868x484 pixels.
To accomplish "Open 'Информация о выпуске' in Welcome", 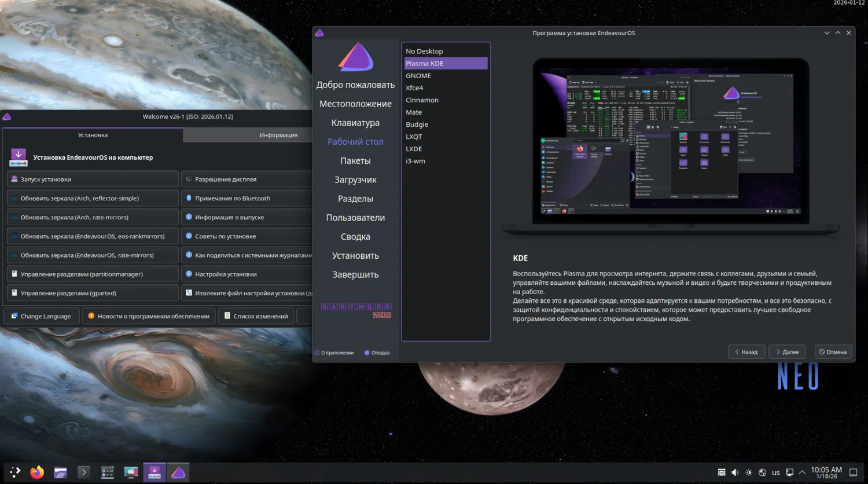I will 247,217.
